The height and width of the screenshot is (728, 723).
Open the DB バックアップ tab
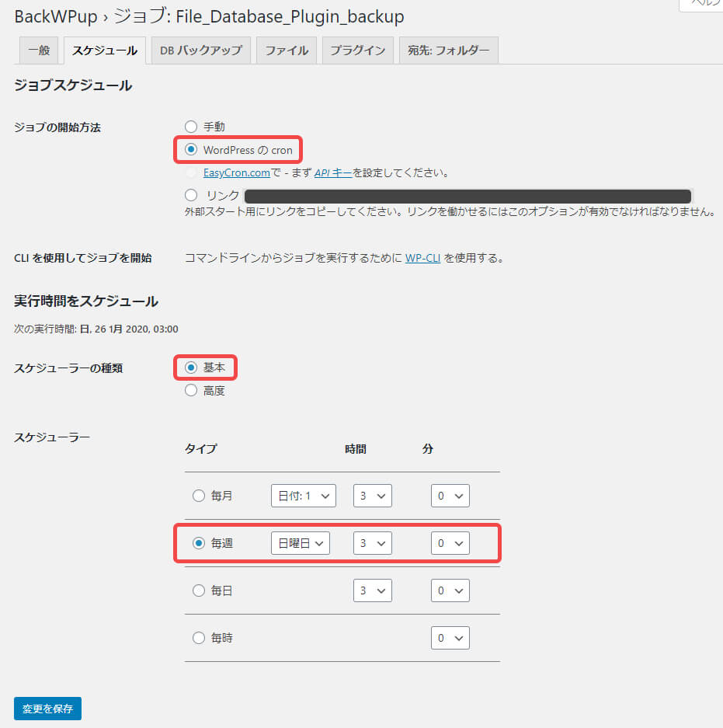200,51
